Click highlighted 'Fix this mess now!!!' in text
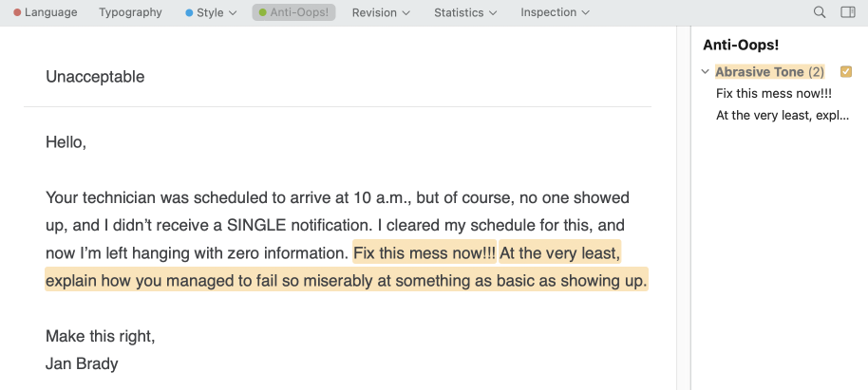This screenshot has height=390, width=868. pyautogui.click(x=425, y=253)
